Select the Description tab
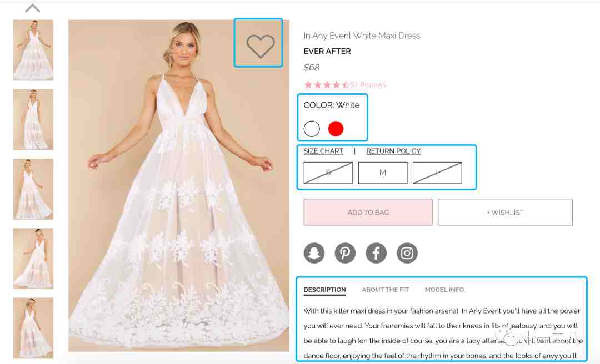600x364 pixels. click(x=325, y=290)
